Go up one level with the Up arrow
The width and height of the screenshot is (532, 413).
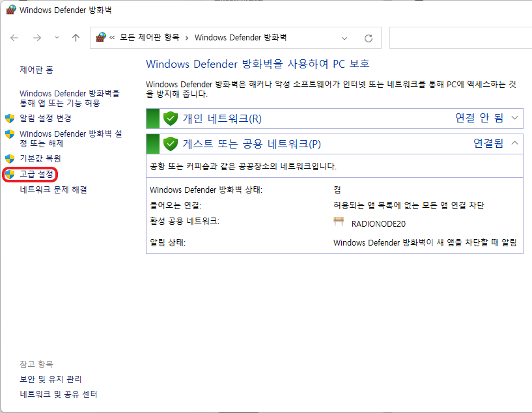pyautogui.click(x=76, y=38)
